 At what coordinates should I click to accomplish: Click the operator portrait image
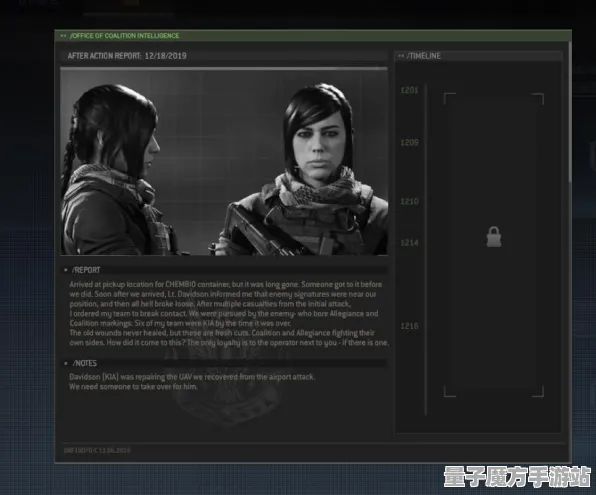point(224,162)
